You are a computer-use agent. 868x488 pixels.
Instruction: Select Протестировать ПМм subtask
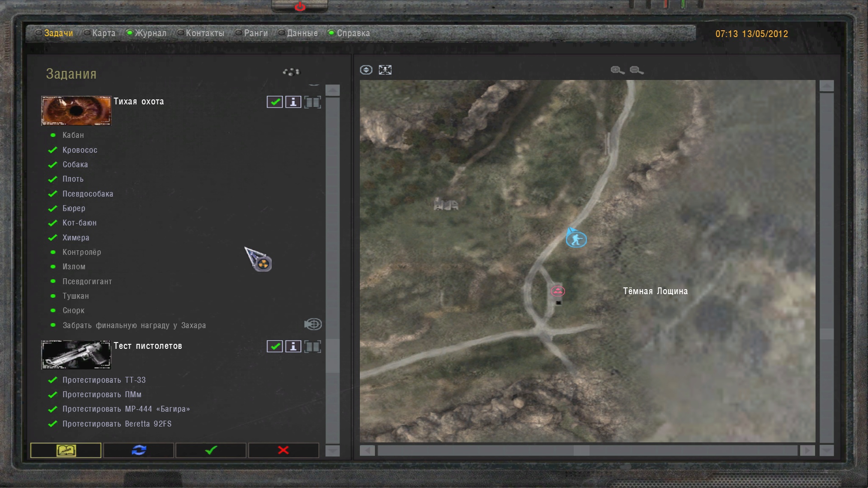point(102,394)
